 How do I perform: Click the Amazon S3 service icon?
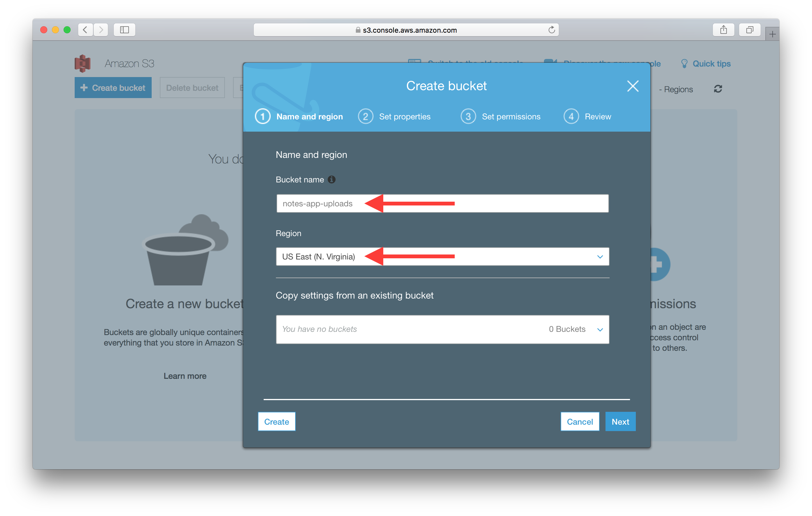click(83, 63)
